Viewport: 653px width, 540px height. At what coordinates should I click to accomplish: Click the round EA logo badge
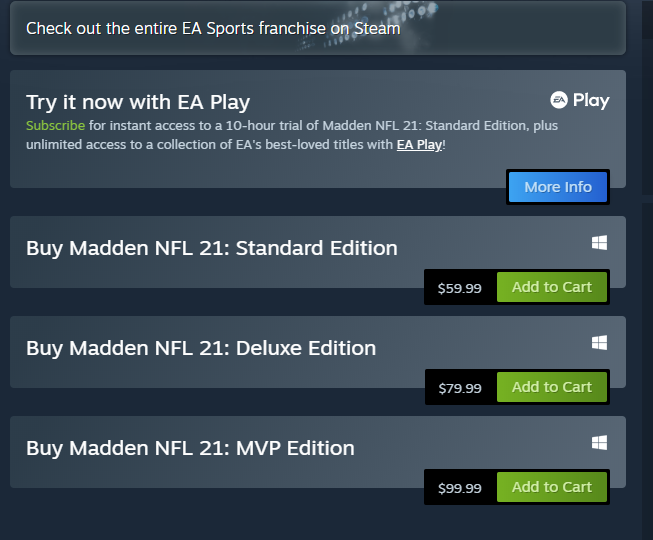point(559,100)
